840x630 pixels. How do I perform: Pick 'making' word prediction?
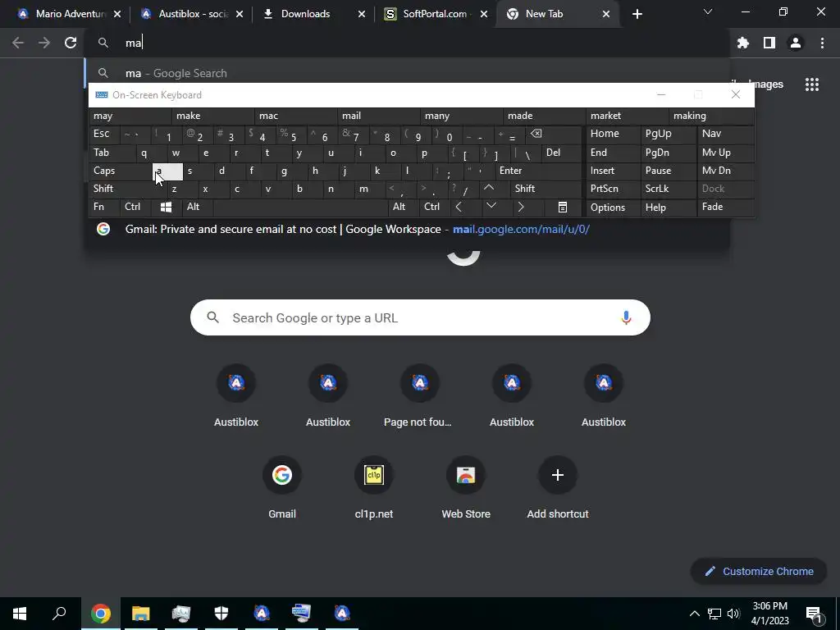click(x=711, y=116)
